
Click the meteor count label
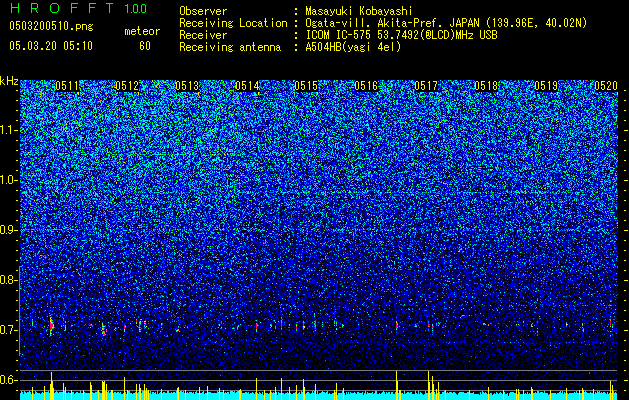[142, 31]
